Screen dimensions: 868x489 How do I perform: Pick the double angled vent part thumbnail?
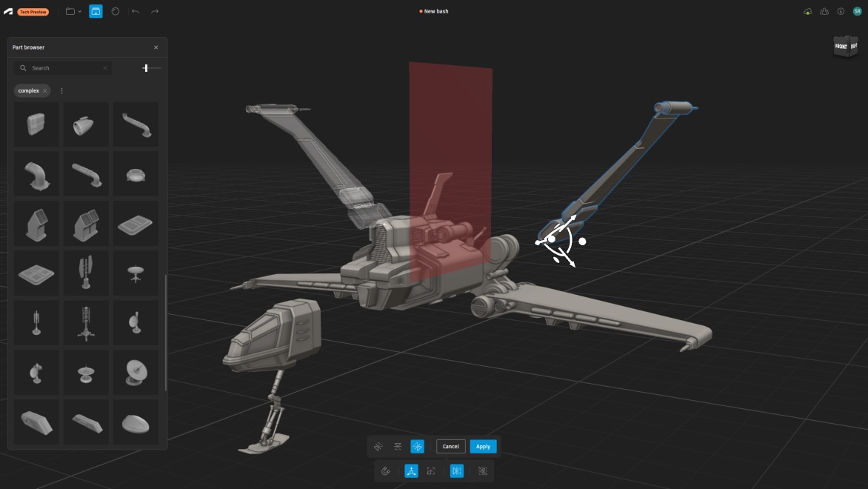tap(86, 224)
